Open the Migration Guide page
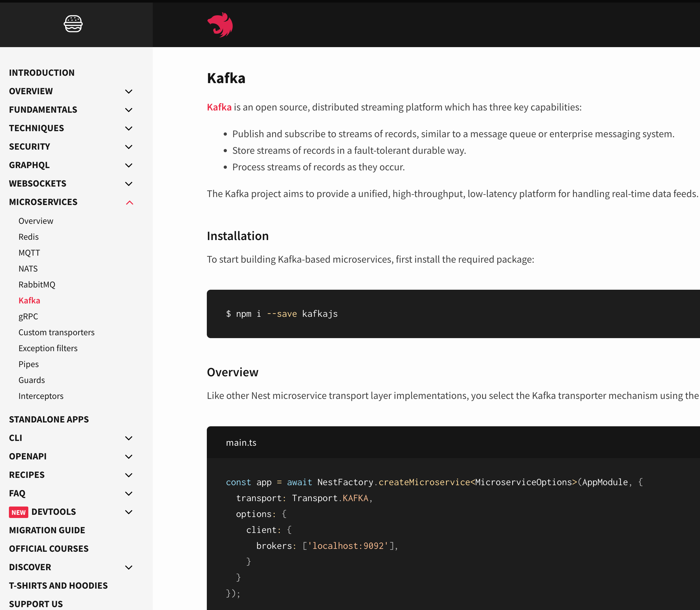The width and height of the screenshot is (700, 610). pyautogui.click(x=47, y=530)
